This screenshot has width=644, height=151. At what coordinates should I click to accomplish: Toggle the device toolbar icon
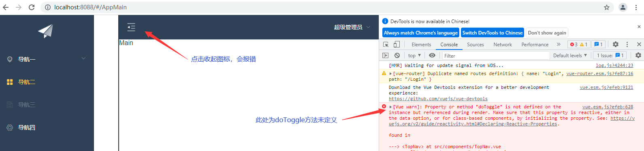point(397,44)
